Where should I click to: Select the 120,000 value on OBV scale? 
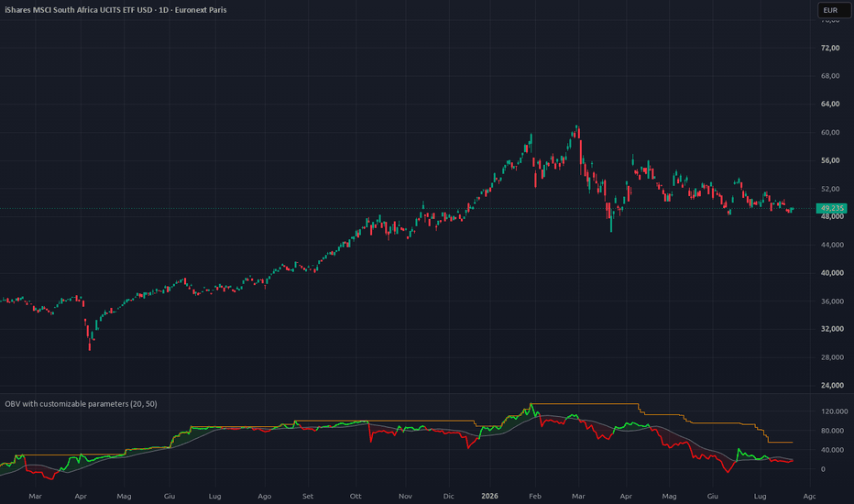pos(835,411)
